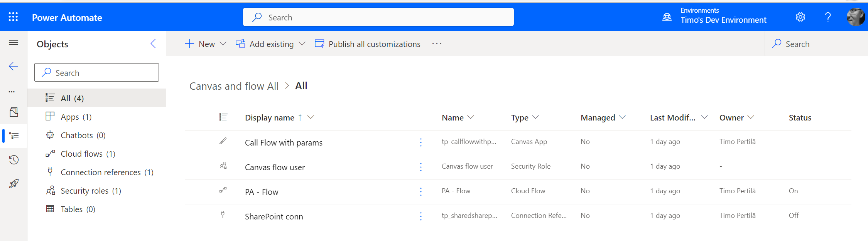Open the settings gear icon
This screenshot has height=241, width=868.
tap(800, 17)
